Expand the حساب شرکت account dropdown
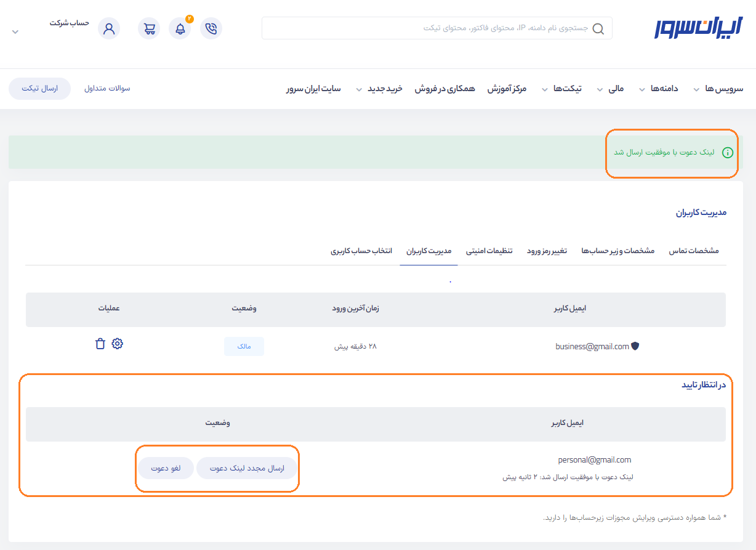The image size is (756, 550). click(x=16, y=31)
